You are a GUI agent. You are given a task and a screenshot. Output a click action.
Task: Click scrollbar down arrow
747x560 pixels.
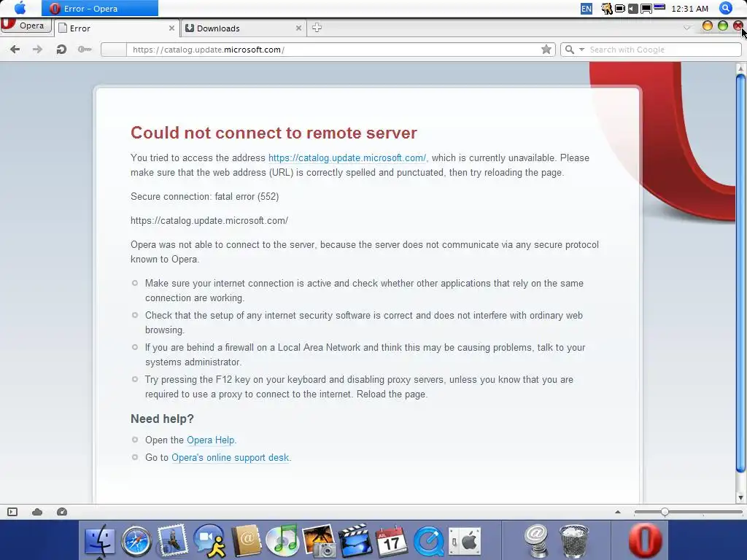740,497
